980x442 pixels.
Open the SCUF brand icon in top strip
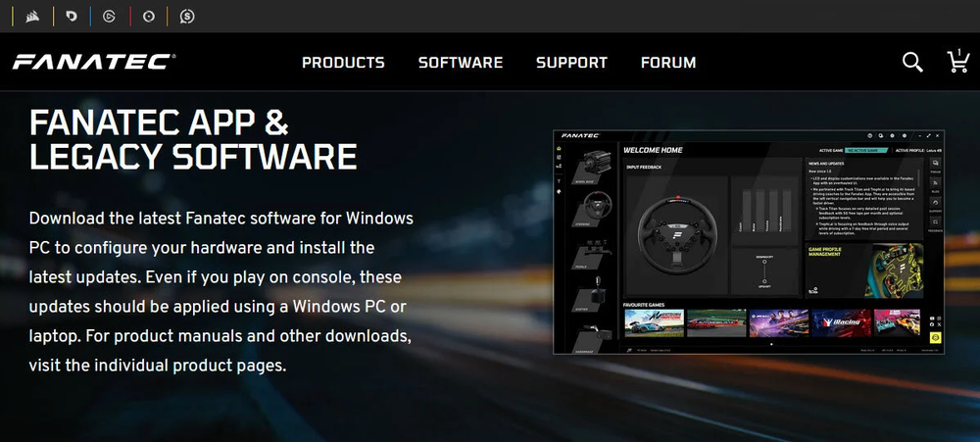[x=187, y=17]
